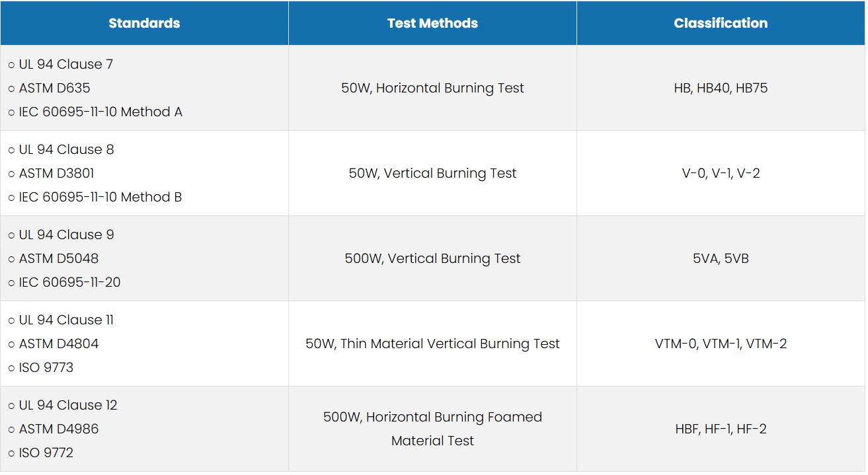
Task: Click the ASTM D5048 standard text
Action: coord(58,258)
